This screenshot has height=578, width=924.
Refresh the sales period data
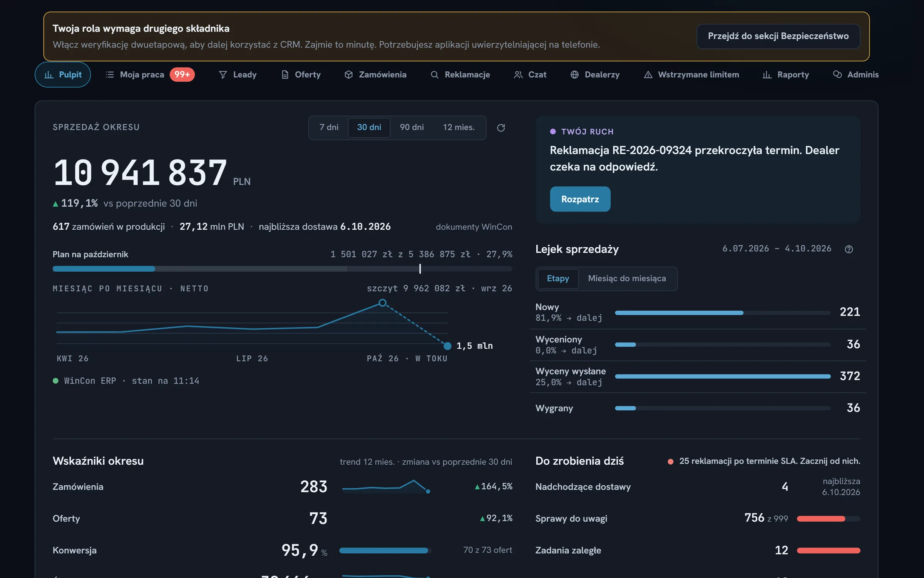point(501,128)
